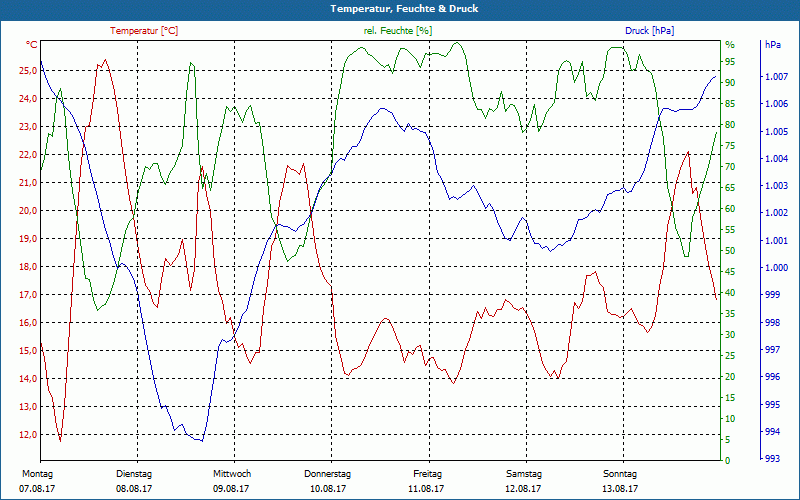Click the "30" tick on the green humidity axis
Viewport: 800px width, 500px height.
click(731, 335)
